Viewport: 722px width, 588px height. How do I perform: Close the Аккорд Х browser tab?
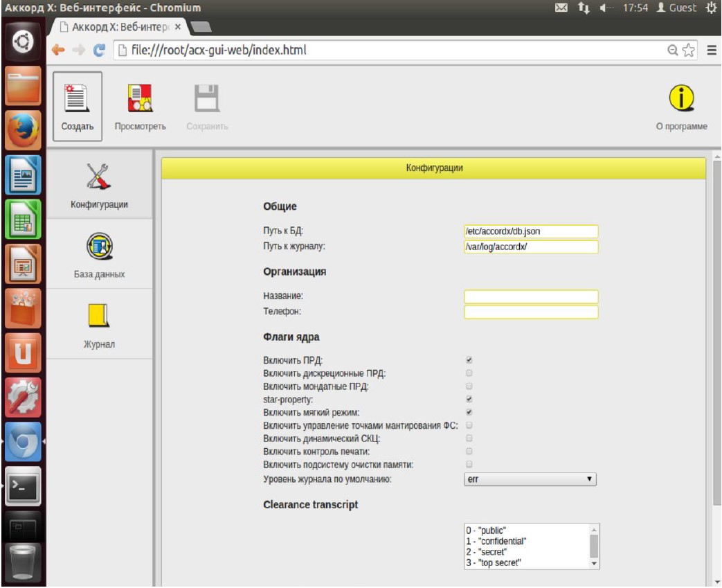[x=178, y=27]
